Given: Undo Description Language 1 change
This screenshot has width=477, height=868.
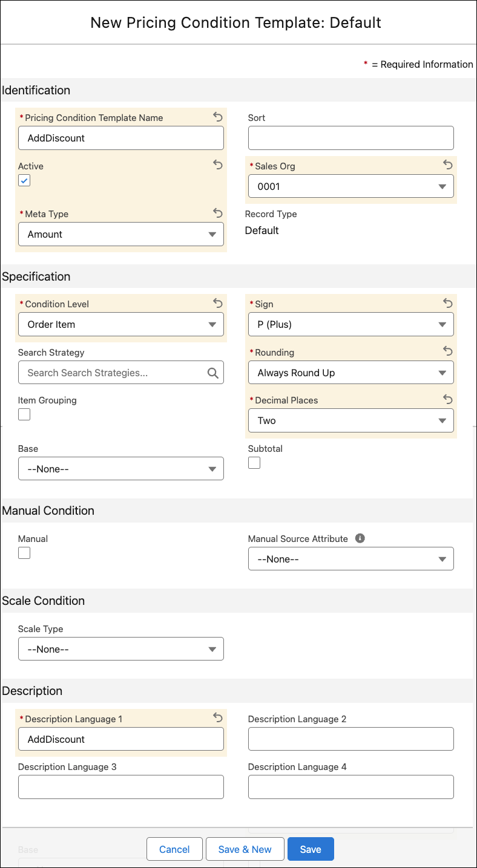Looking at the screenshot, I should (x=218, y=717).
